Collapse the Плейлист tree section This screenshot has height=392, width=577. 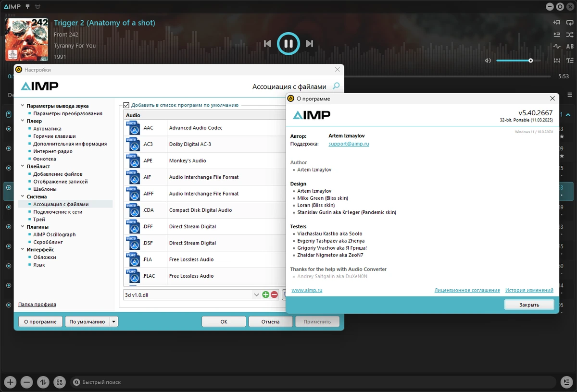click(x=22, y=166)
